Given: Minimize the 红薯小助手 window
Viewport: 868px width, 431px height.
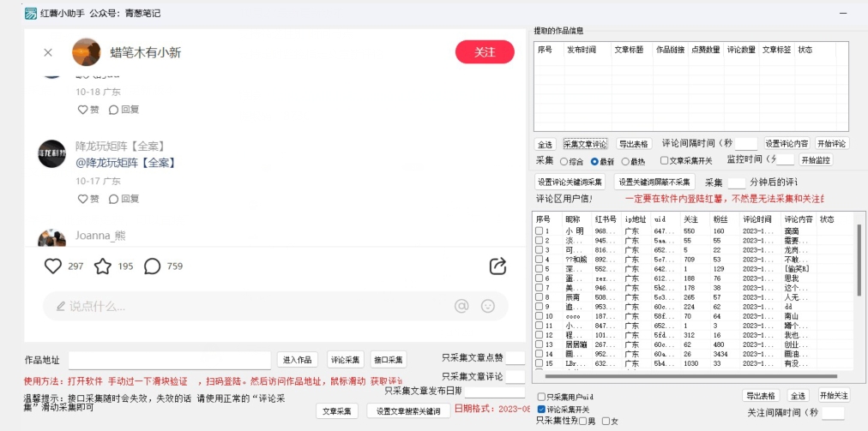Looking at the screenshot, I should tap(843, 13).
